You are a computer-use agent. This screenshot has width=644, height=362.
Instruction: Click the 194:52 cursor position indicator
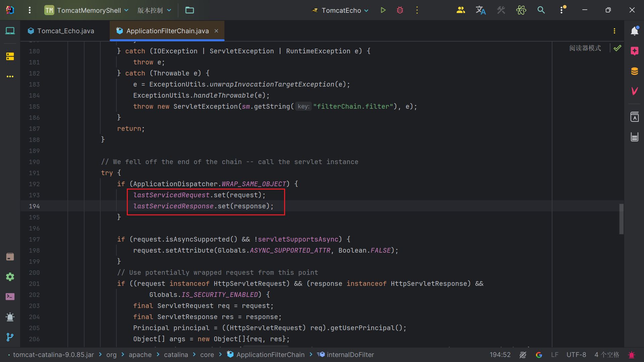[x=500, y=355]
